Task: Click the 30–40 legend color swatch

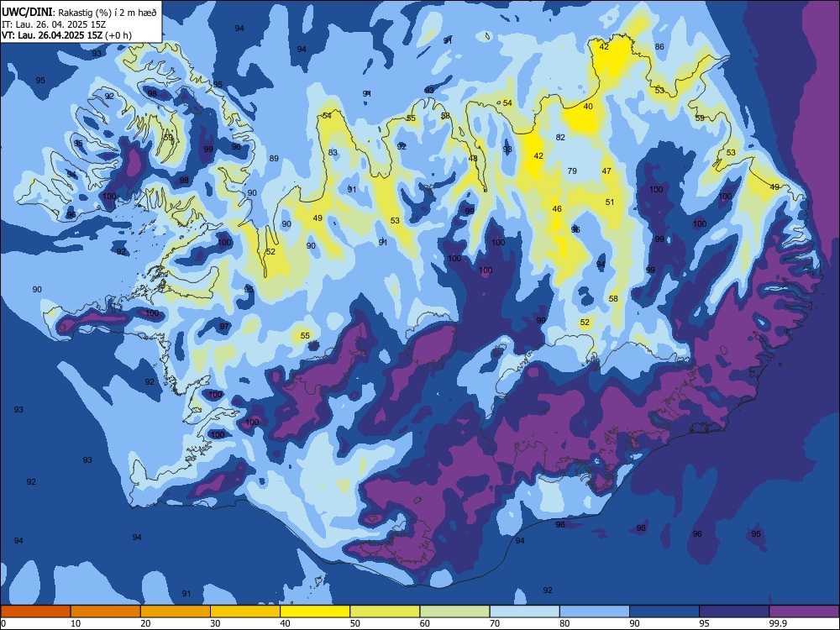Action: [x=245, y=612]
